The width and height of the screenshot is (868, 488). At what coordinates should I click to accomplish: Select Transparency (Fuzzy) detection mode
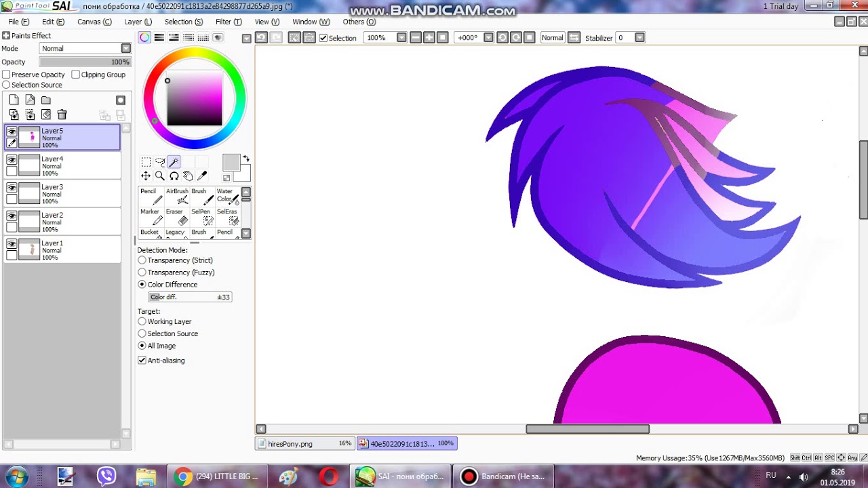pyautogui.click(x=142, y=272)
